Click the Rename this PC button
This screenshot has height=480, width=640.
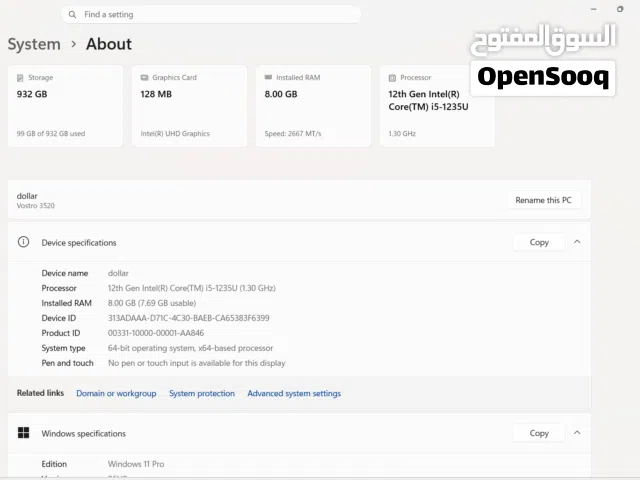tap(544, 200)
